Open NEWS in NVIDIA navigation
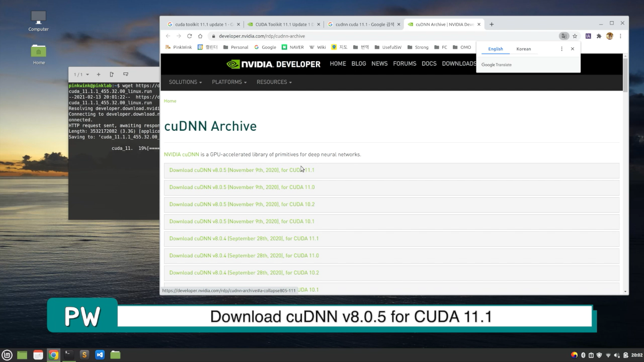The image size is (644, 362). pyautogui.click(x=379, y=64)
